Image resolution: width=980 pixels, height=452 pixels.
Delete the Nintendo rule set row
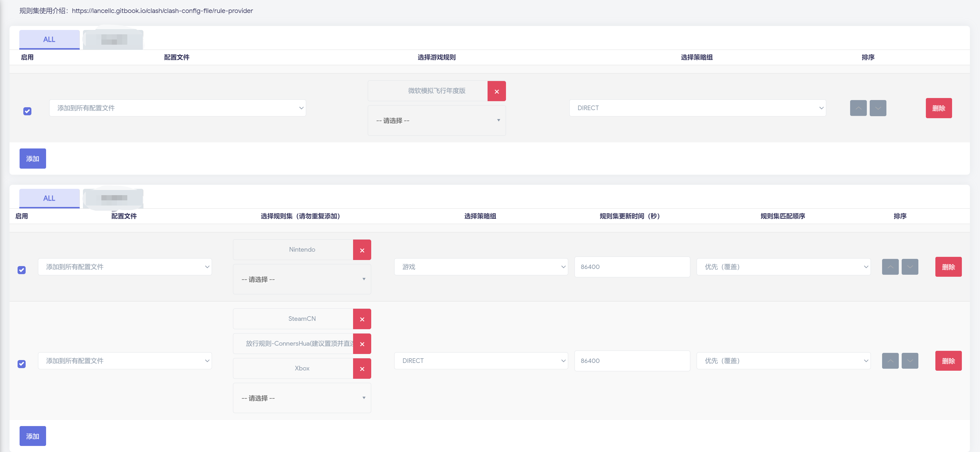tap(948, 267)
